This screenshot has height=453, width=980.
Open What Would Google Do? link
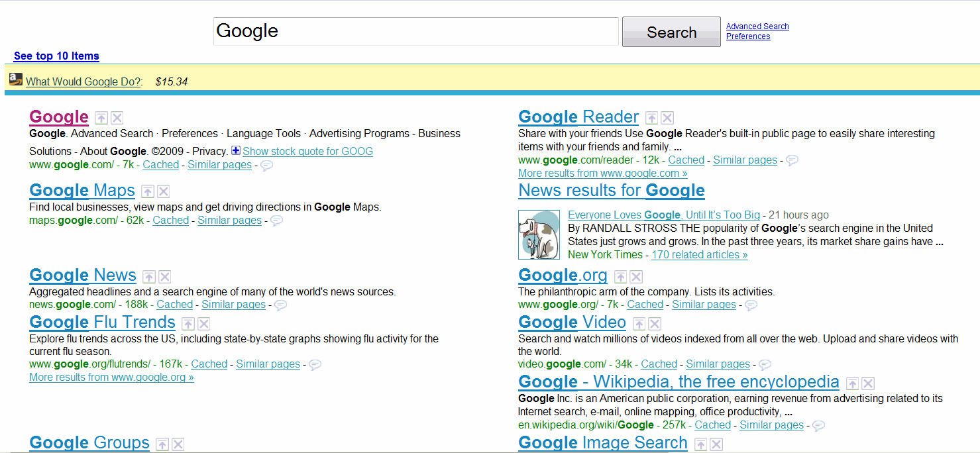coord(83,81)
